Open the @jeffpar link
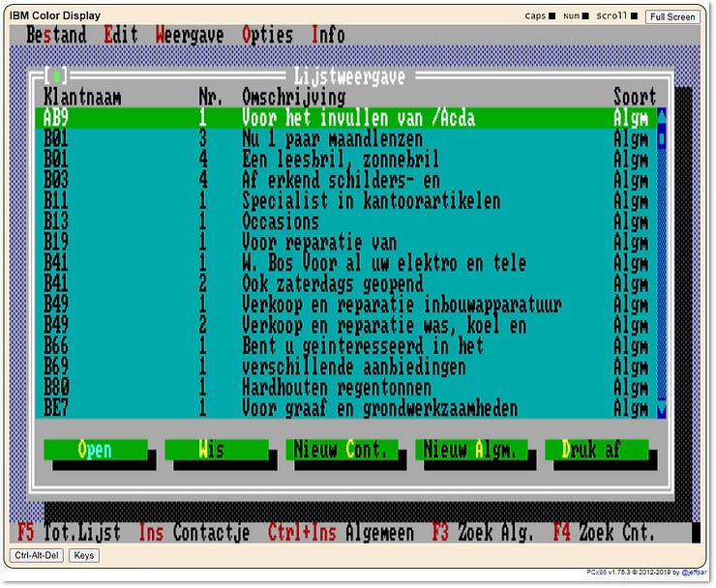The image size is (716, 588). [x=693, y=573]
